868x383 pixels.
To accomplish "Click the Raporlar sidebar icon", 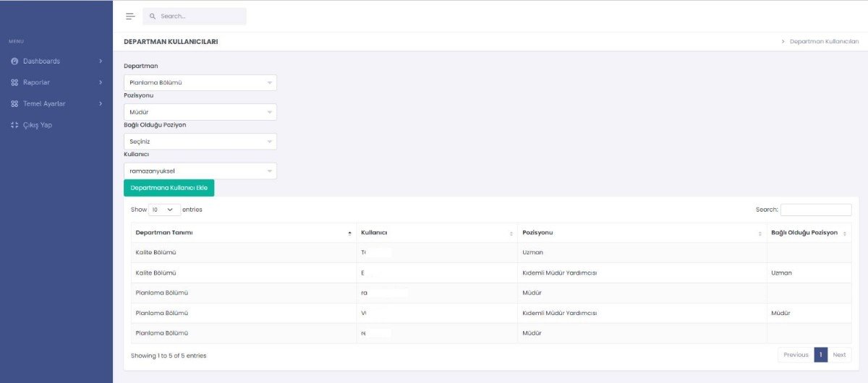I will [14, 82].
